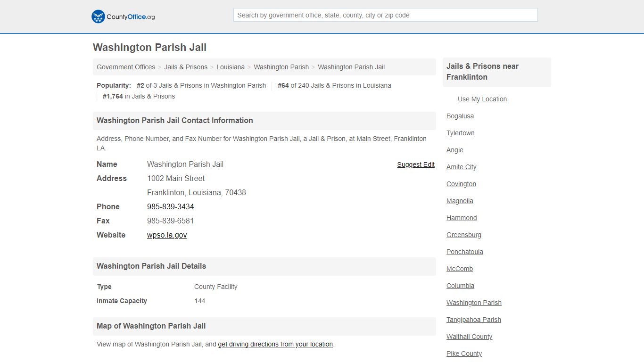The height and width of the screenshot is (362, 644).
Task: Go to Greensburg link
Action: (464, 235)
